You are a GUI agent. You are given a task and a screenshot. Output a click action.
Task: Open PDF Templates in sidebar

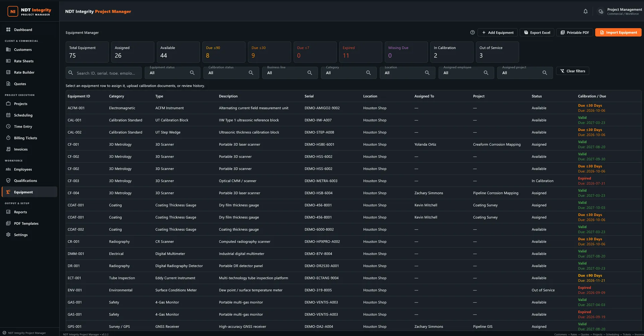coord(30,223)
